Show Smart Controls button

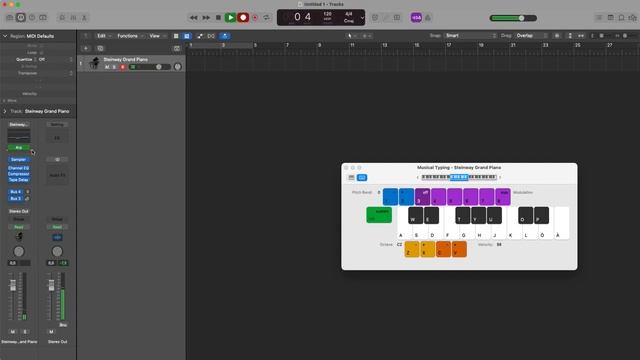click(62, 18)
